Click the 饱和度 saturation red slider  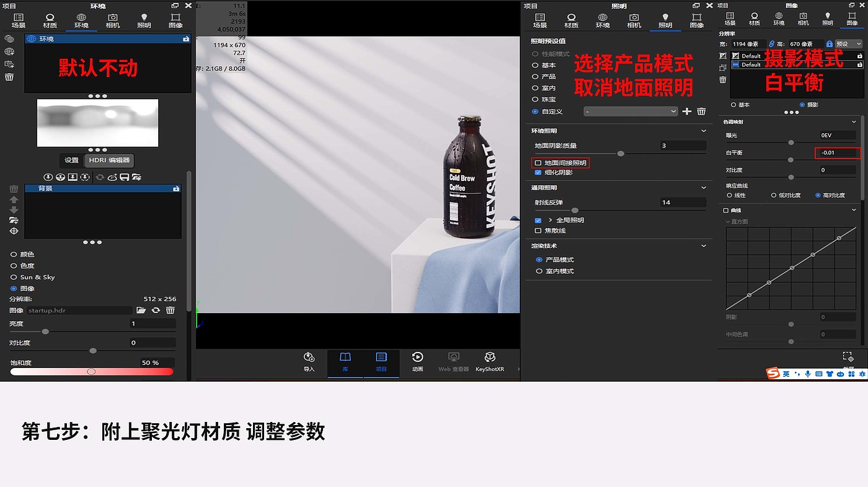[92, 371]
